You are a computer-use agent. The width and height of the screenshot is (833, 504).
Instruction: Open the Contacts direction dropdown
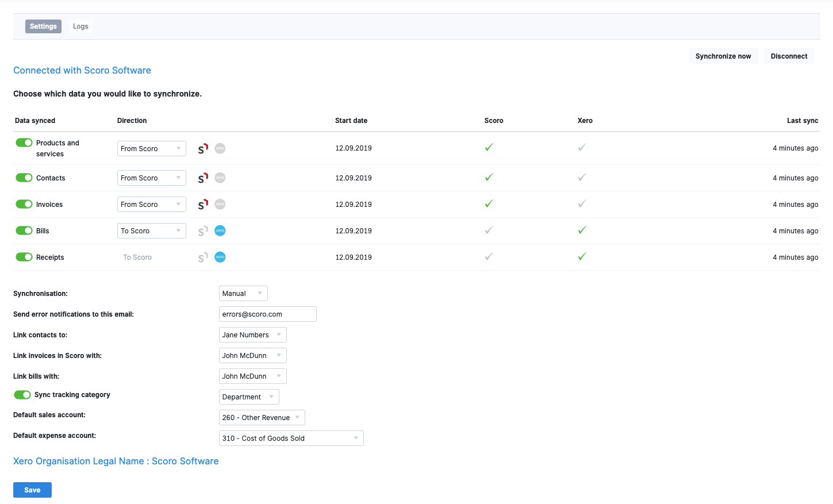click(152, 178)
